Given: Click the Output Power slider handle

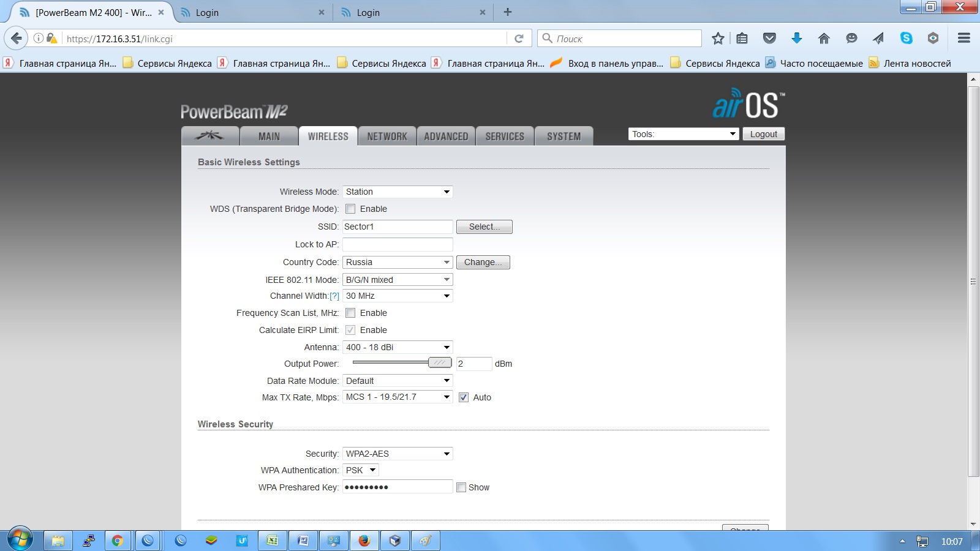Looking at the screenshot, I should (440, 362).
